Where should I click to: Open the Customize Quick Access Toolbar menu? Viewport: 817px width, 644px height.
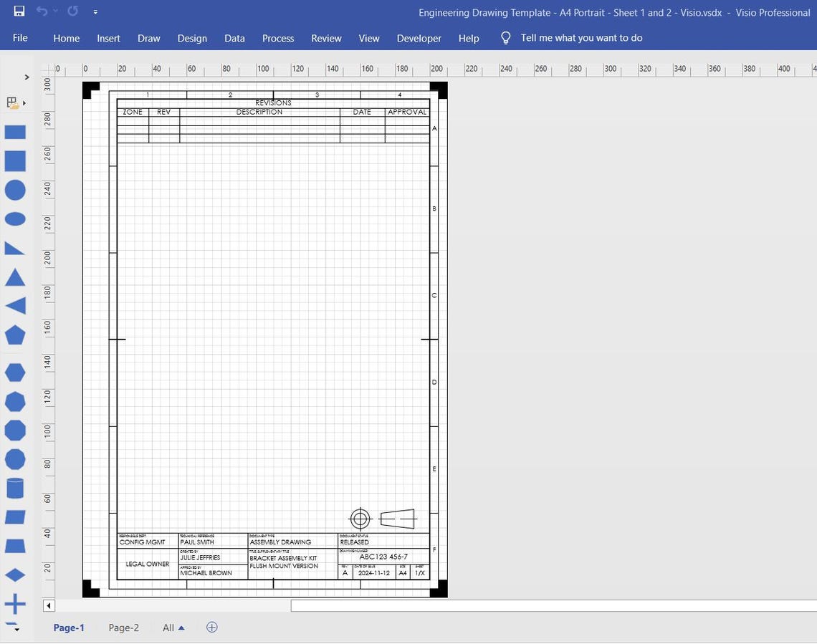point(95,12)
